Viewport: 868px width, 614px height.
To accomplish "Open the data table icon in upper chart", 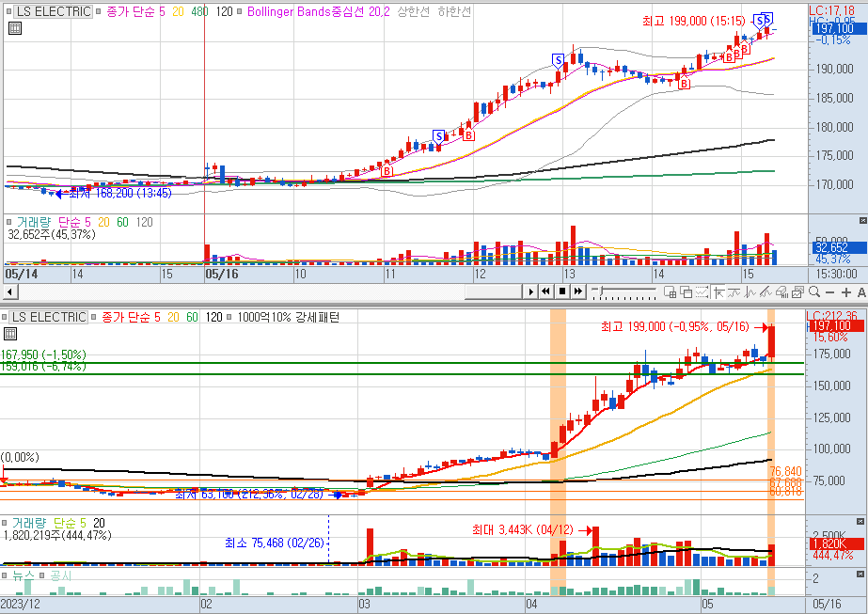I will (x=15, y=28).
